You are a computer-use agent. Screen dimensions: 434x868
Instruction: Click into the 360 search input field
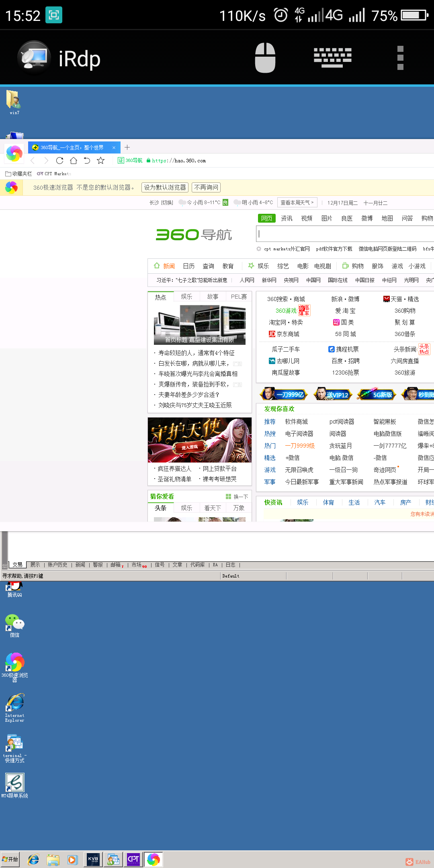345,234
